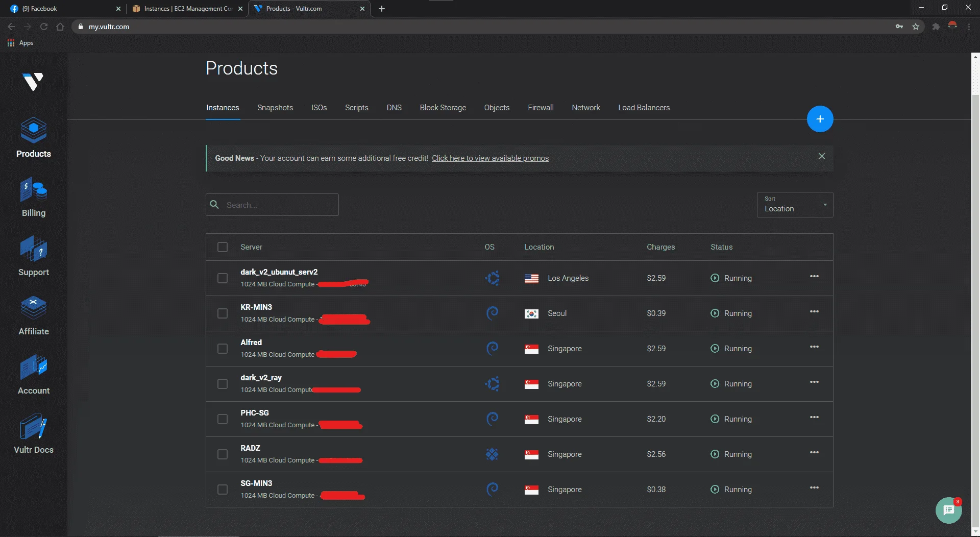Toggle the select-all servers checkbox

click(x=223, y=247)
